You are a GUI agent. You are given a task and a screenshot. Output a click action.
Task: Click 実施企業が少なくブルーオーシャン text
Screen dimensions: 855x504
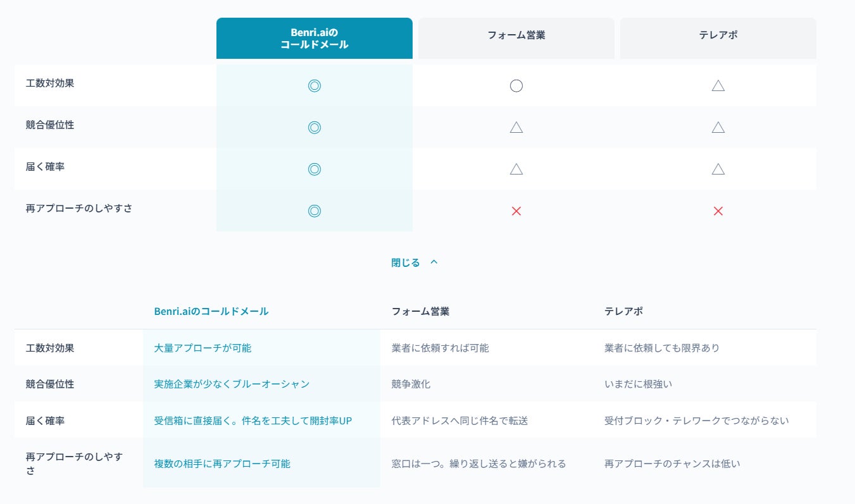232,384
